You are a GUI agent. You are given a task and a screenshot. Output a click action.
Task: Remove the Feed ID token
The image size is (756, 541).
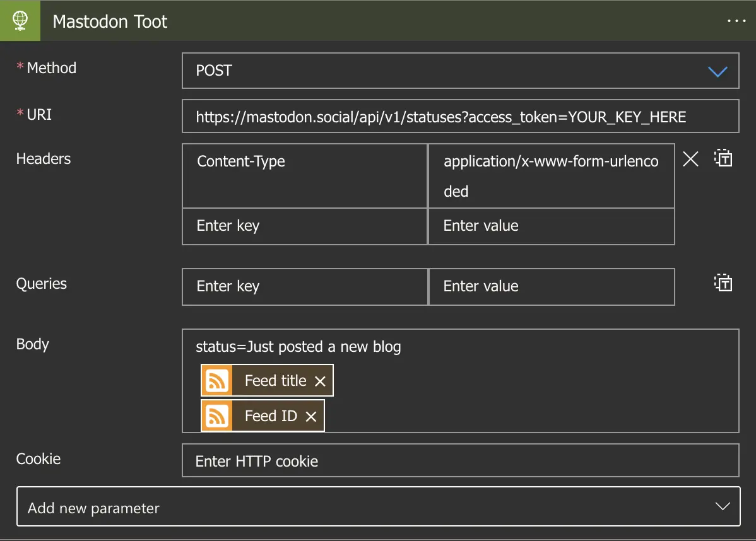[311, 417]
